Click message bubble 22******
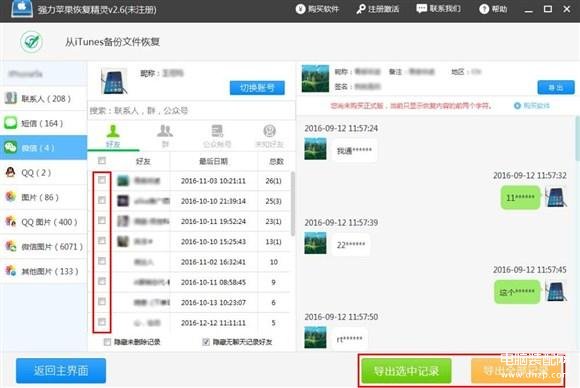This screenshot has height=388, width=580. (x=351, y=244)
